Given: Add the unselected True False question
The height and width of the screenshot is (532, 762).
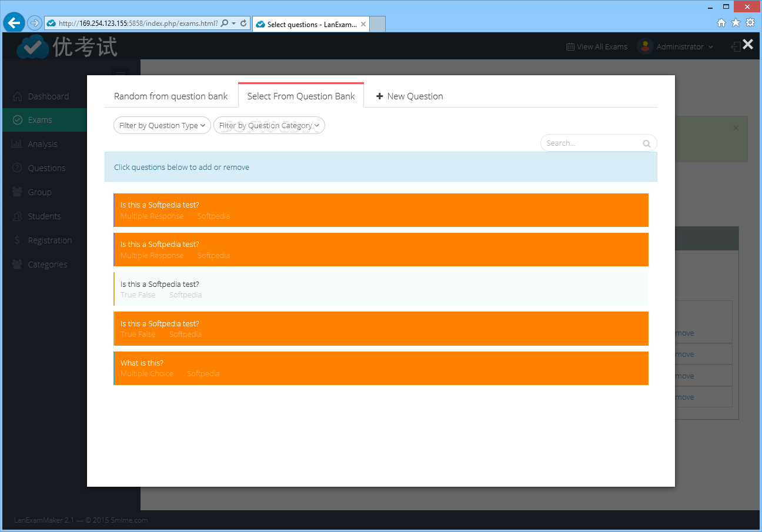Looking at the screenshot, I should pyautogui.click(x=381, y=289).
